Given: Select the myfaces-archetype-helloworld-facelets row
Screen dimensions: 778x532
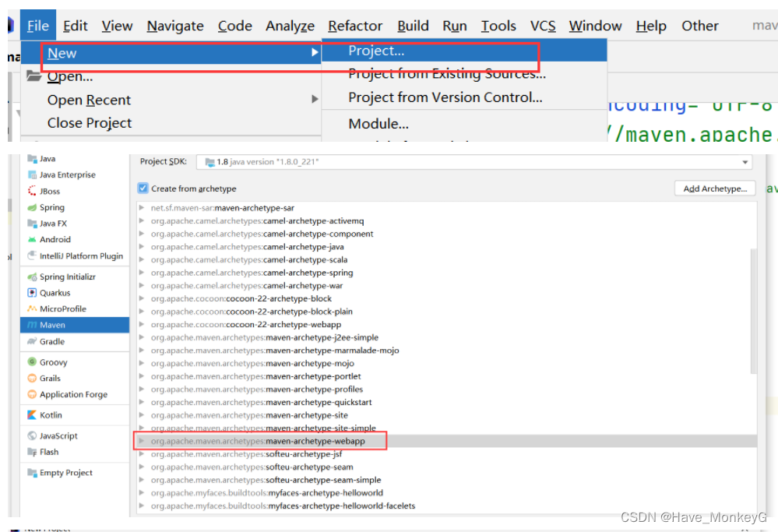Looking at the screenshot, I should coord(446,506).
